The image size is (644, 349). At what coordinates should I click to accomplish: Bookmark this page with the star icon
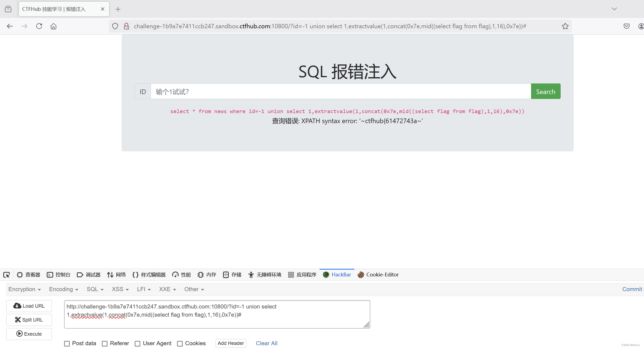(565, 26)
